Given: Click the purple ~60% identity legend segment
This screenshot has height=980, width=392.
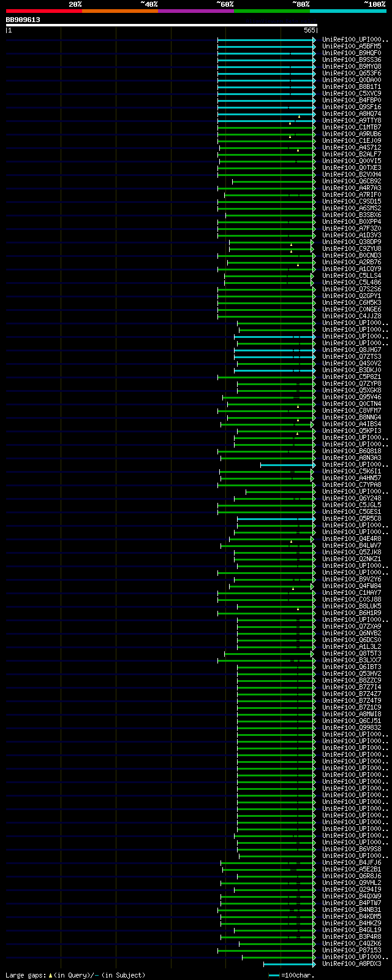Looking at the screenshot, I should tap(195, 10).
